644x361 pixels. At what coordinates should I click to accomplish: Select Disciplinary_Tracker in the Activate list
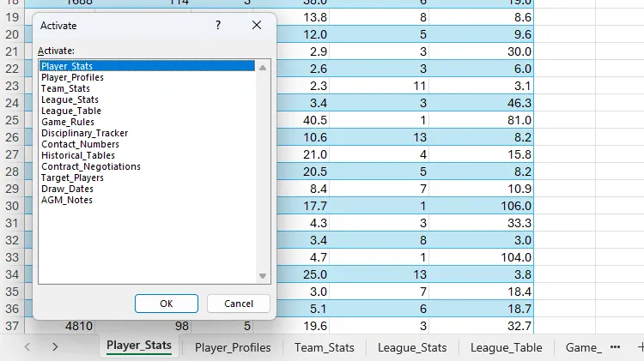point(84,133)
